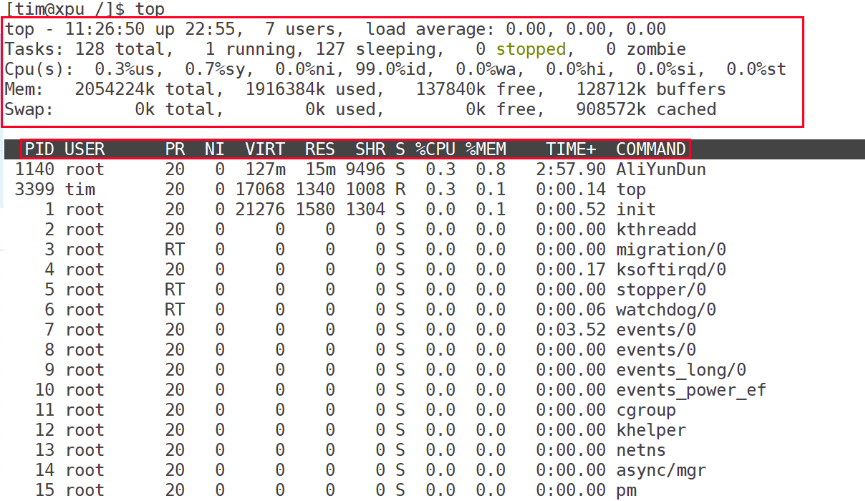Click the %CPU column header

click(434, 149)
